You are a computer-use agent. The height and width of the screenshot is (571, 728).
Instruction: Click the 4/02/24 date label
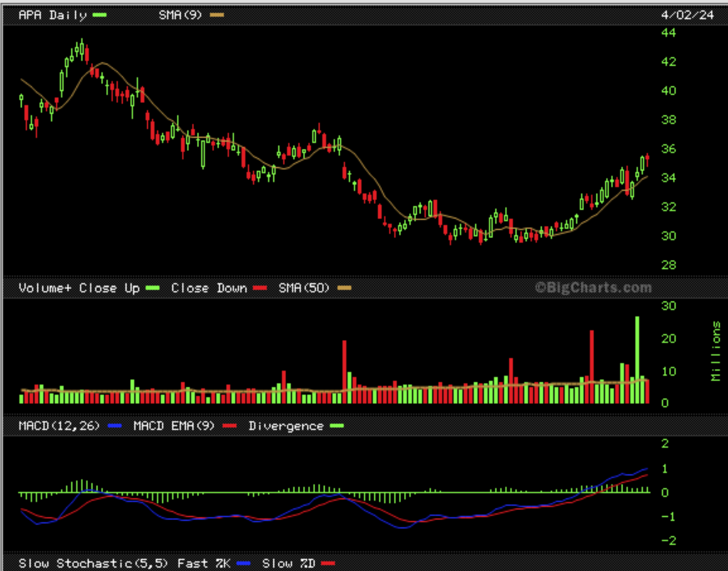coord(687,15)
